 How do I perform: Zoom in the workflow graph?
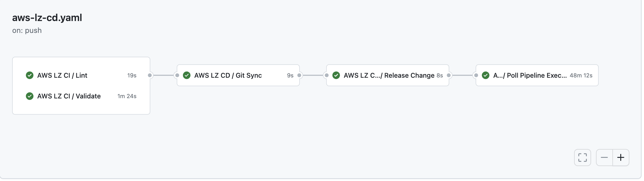[x=621, y=158]
